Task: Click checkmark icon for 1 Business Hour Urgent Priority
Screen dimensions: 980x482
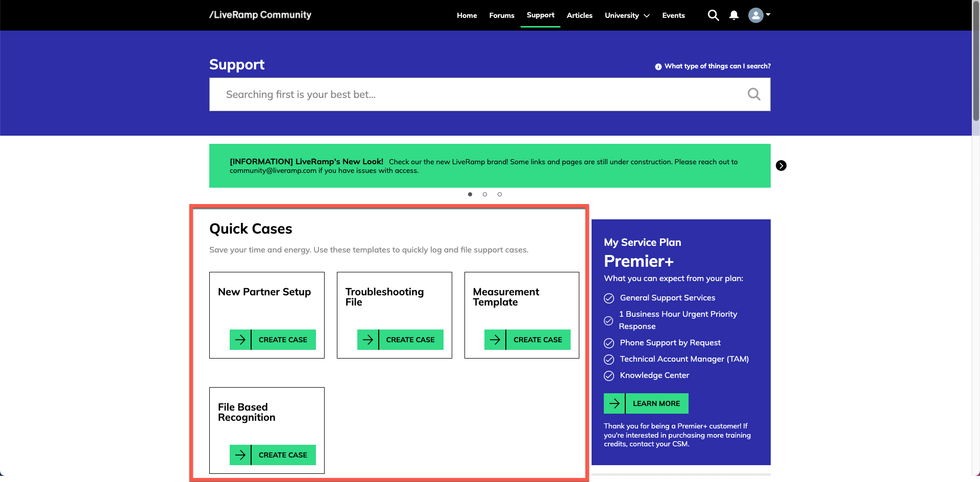Action: click(608, 321)
